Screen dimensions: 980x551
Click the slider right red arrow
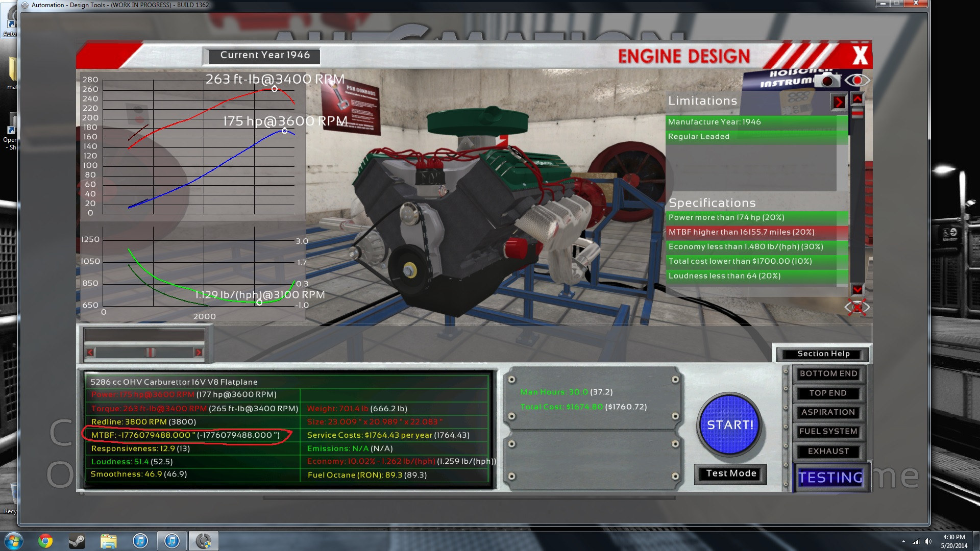(199, 353)
